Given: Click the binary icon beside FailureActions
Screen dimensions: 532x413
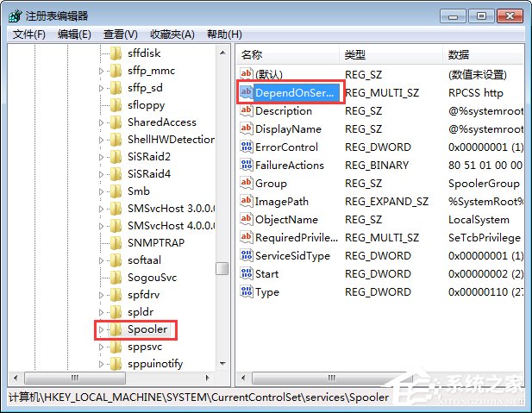Looking at the screenshot, I should point(247,165).
